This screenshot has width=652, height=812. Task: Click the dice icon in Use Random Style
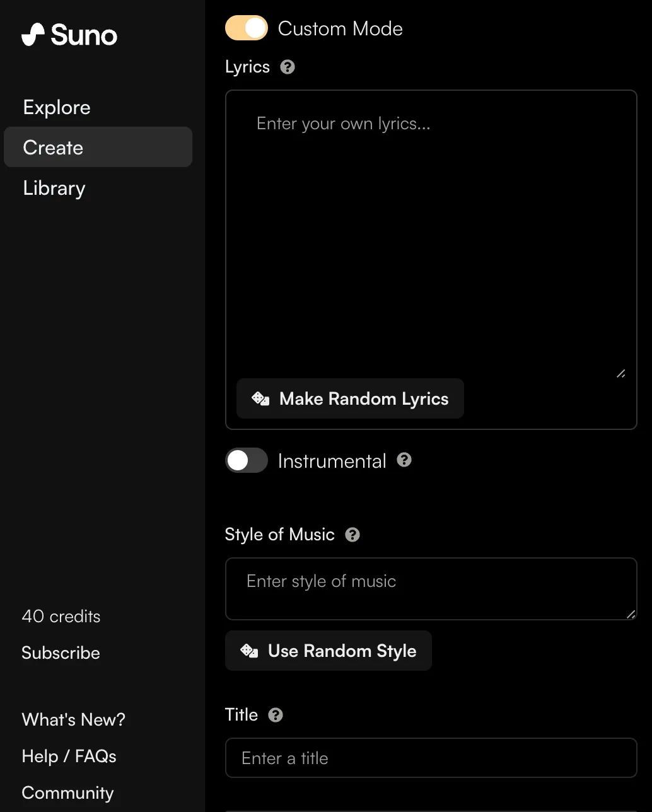pos(249,651)
